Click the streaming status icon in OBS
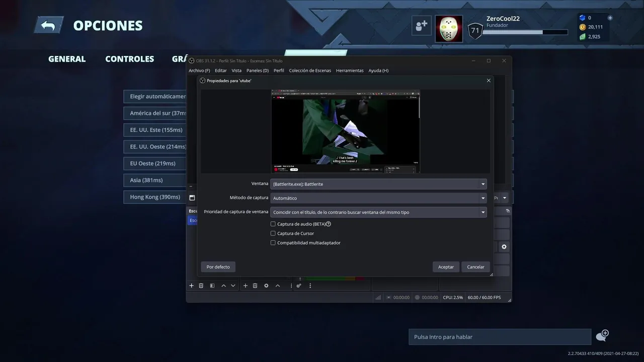Image resolution: width=644 pixels, height=362 pixels. click(x=389, y=297)
